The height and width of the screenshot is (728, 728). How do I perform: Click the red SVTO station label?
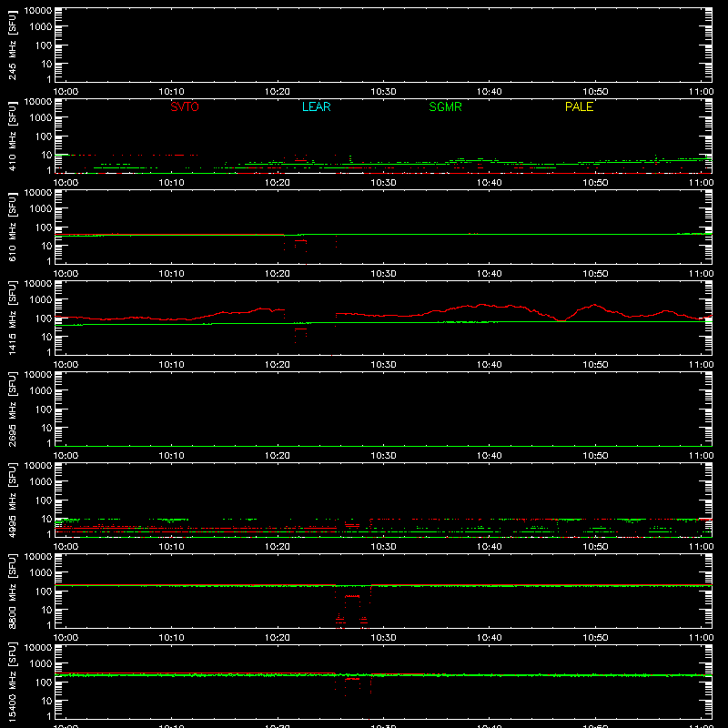tap(185, 106)
